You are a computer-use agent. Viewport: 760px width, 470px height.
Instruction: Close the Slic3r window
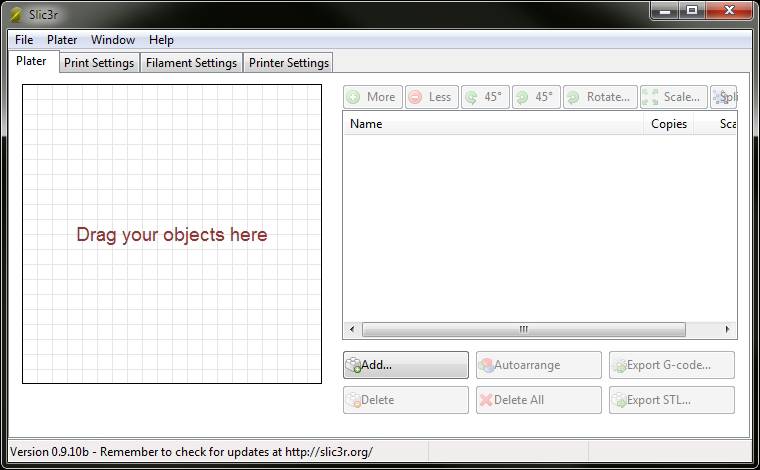click(x=729, y=11)
